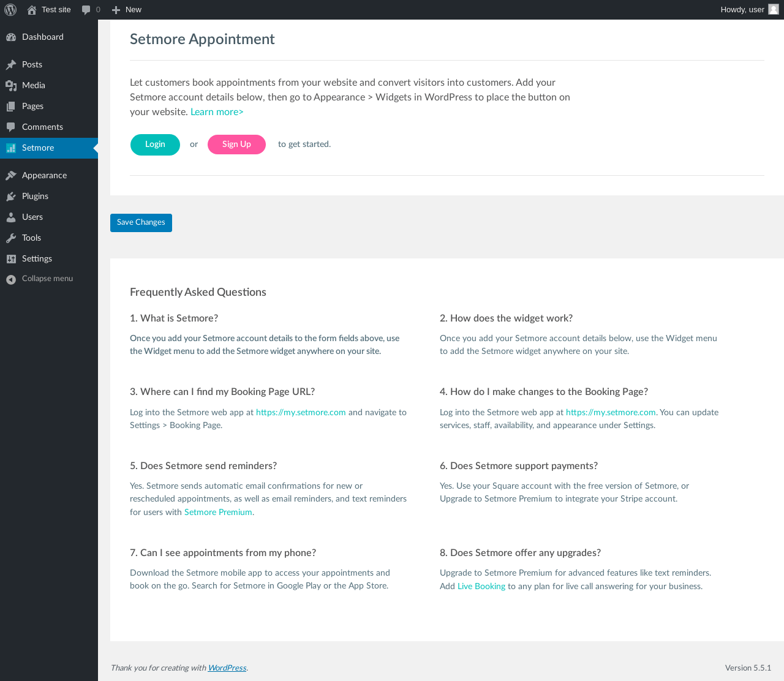Click the pink Sign Up button
This screenshot has height=681, width=784.
point(236,145)
